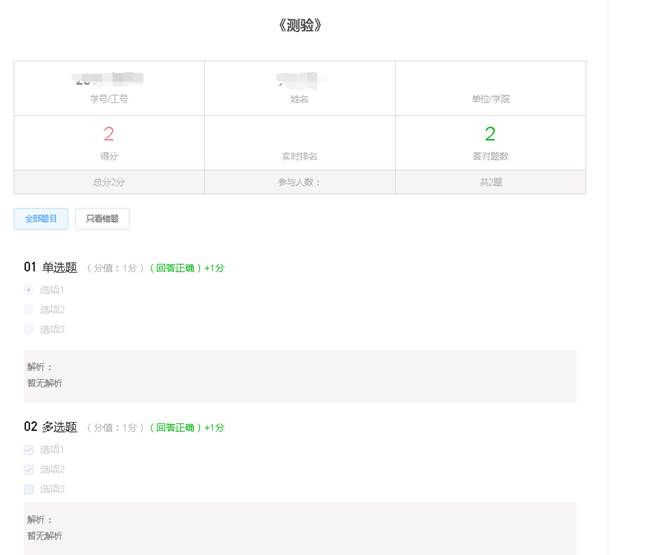This screenshot has height=555, width=651.
Task: Choose radio 选项2 in the 单选题
Action: 29,310
